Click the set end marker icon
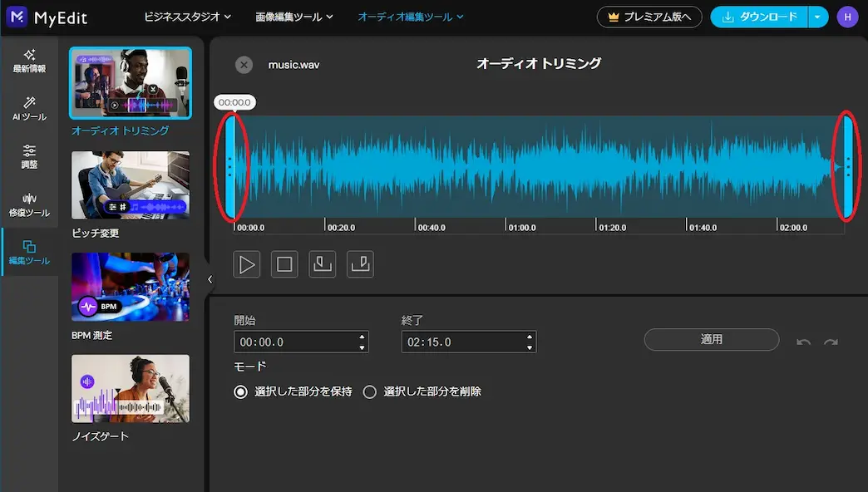The height and width of the screenshot is (492, 868). coord(360,264)
